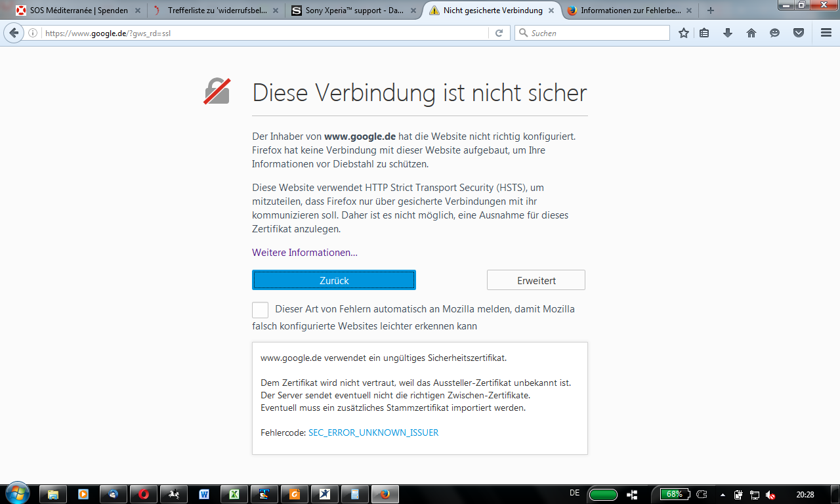Viewport: 840px width, 504px height.
Task: Switch to Informationen zur Fehlerbehebung tab
Action: (x=629, y=10)
